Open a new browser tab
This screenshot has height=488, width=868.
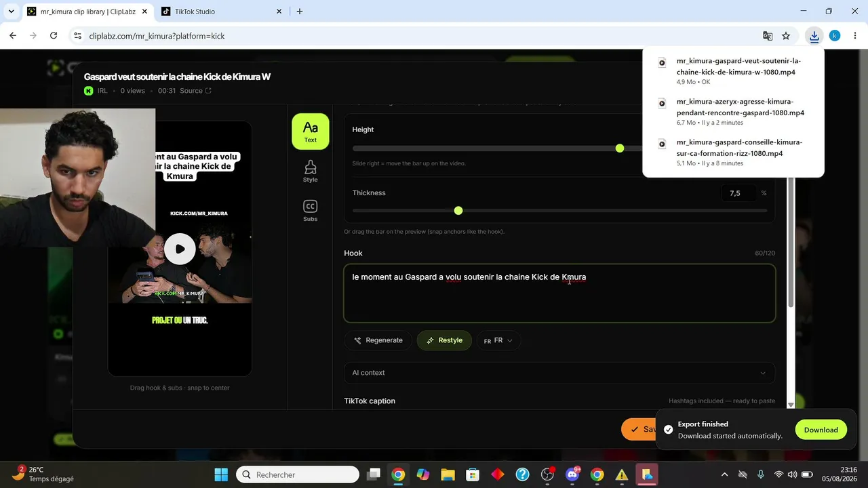(x=300, y=12)
